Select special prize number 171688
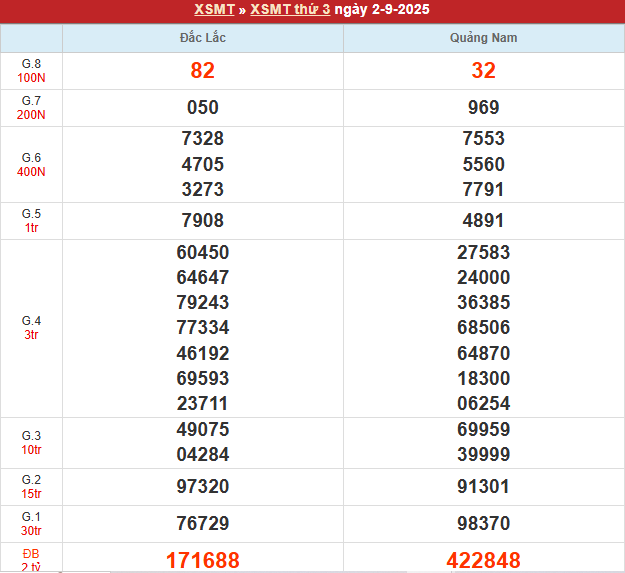This screenshot has width=625, height=573. (x=202, y=560)
